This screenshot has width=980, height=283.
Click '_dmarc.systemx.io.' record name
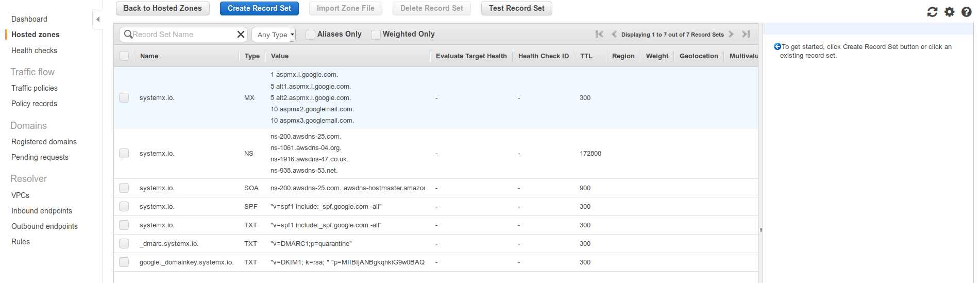click(x=169, y=244)
